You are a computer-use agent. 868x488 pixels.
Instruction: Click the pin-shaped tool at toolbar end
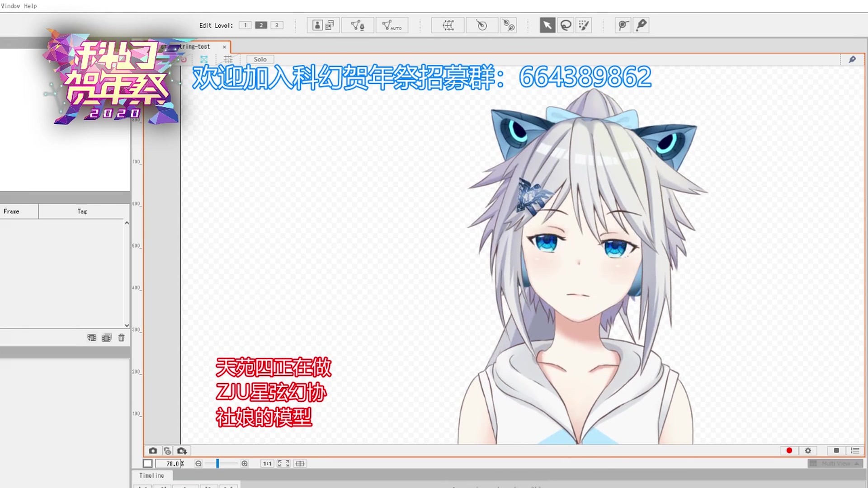641,25
